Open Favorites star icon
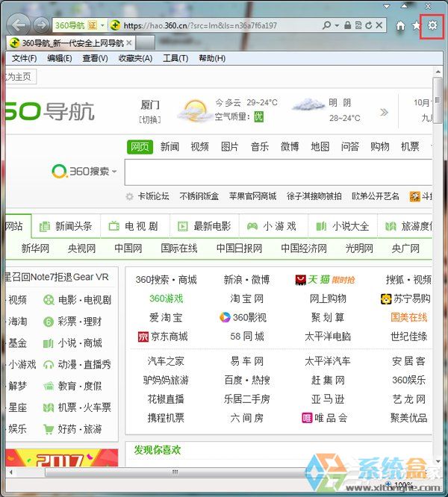 point(417,25)
